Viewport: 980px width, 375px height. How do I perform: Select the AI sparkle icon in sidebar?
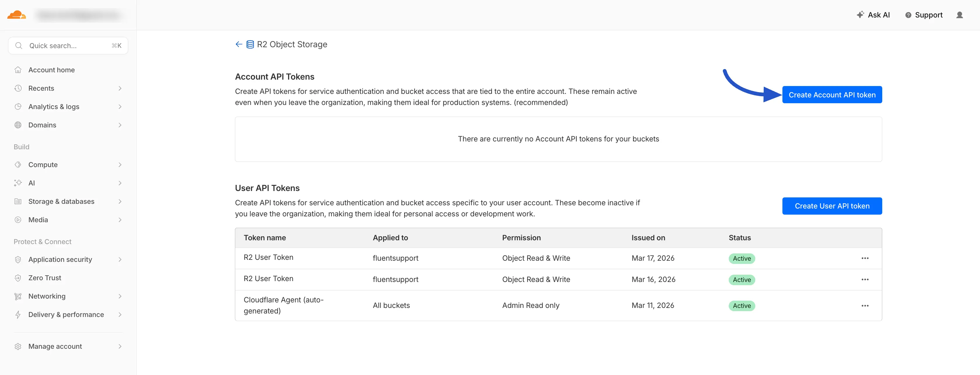[18, 183]
